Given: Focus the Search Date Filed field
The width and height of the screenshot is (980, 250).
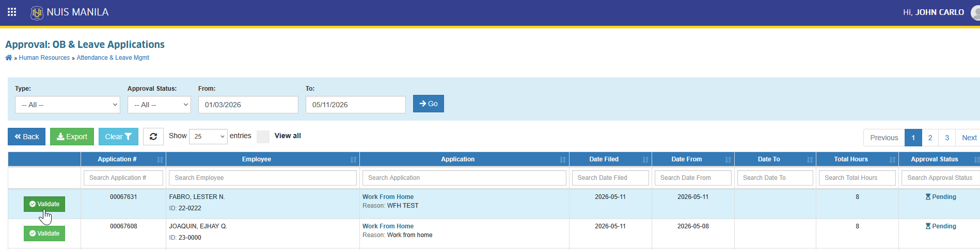Looking at the screenshot, I should (610, 178).
